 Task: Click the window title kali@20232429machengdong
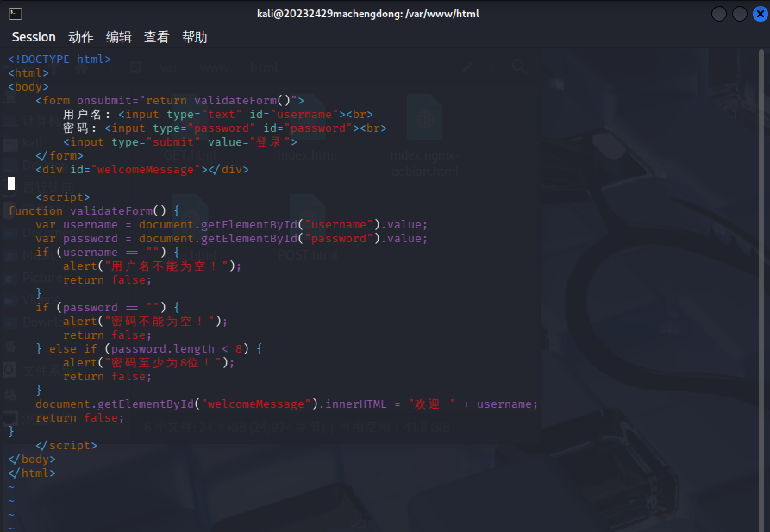click(368, 14)
